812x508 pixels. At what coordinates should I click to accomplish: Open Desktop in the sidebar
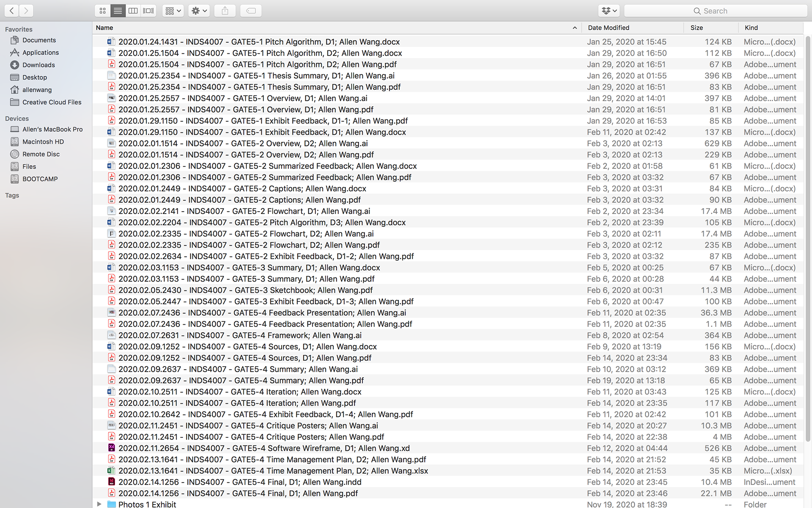[35, 77]
